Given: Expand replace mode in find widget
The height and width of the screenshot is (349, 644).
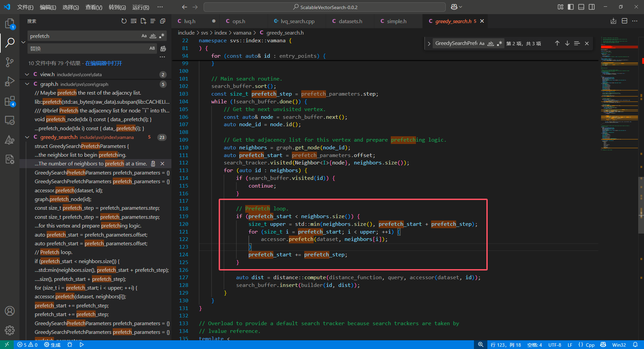Looking at the screenshot, I should (429, 44).
